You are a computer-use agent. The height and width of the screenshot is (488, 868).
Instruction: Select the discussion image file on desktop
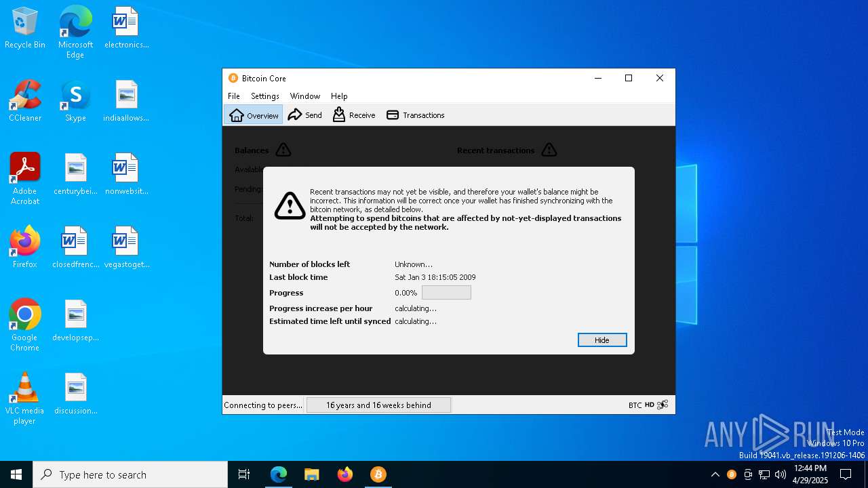point(75,394)
